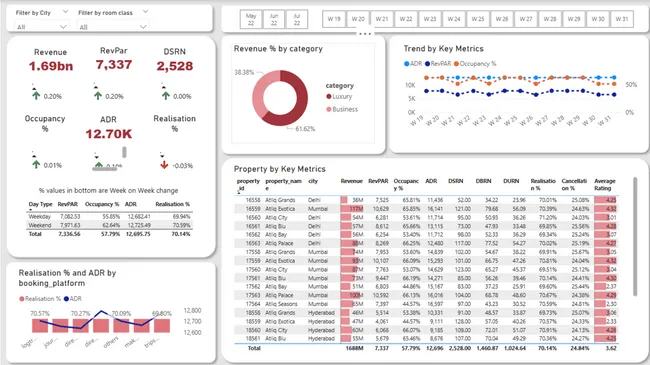Select week W 28 slicer button
Viewport: 650px width, 365px height.
(x=550, y=19)
